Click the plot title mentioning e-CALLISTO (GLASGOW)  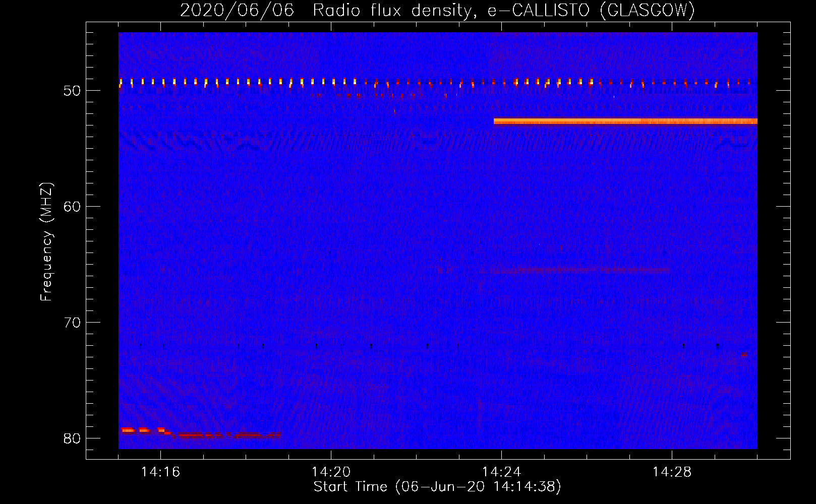(x=437, y=10)
